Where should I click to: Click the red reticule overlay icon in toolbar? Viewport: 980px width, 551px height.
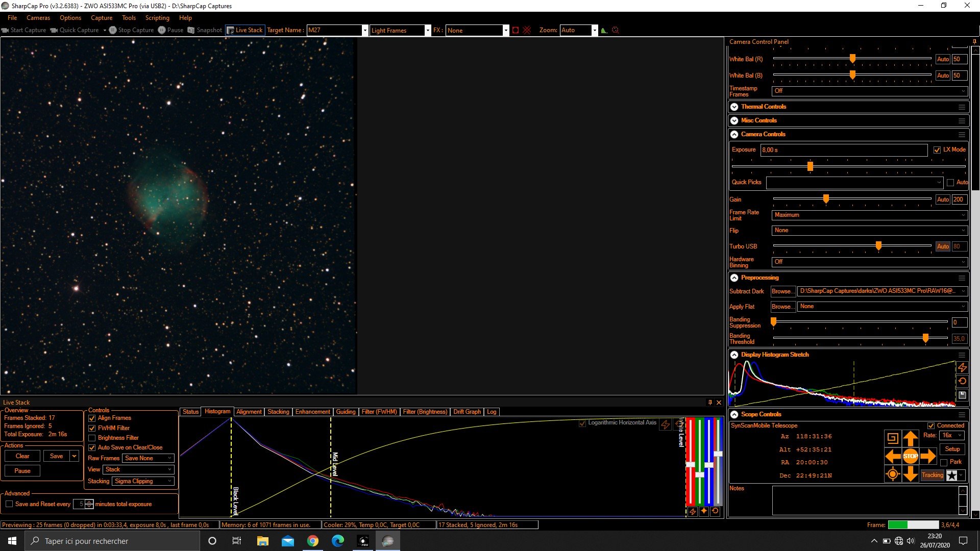(x=527, y=30)
